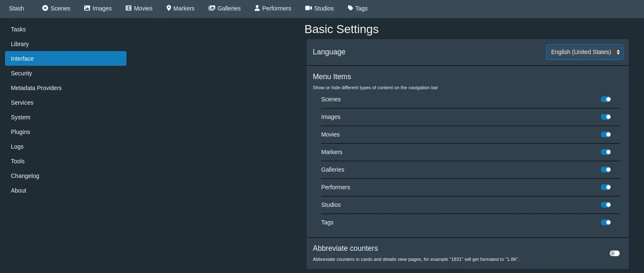Click the Performers person icon in navbar
This screenshot has height=273, width=644.
coord(257,8)
